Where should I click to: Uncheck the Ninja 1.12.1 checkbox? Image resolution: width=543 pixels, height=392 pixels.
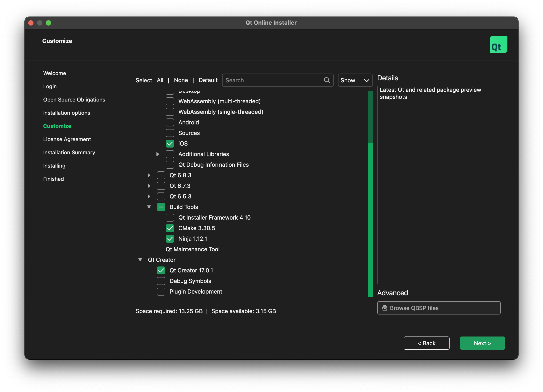coord(170,239)
